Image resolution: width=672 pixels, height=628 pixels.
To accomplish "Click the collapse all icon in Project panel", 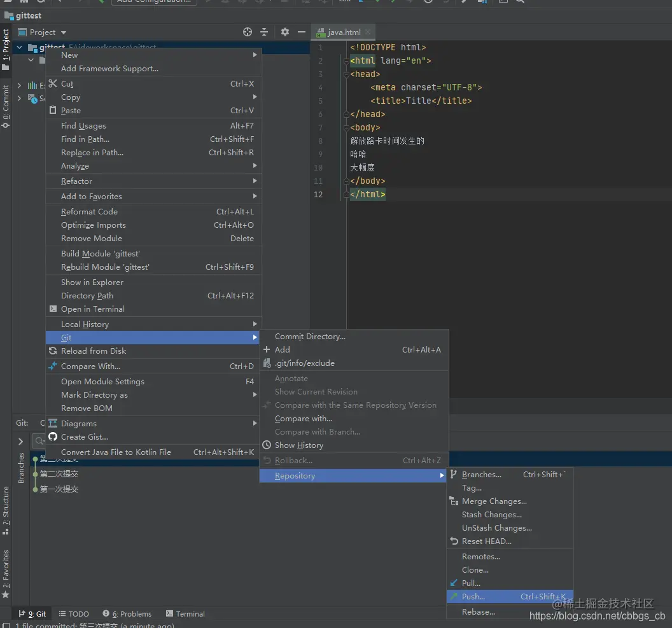I will click(264, 32).
